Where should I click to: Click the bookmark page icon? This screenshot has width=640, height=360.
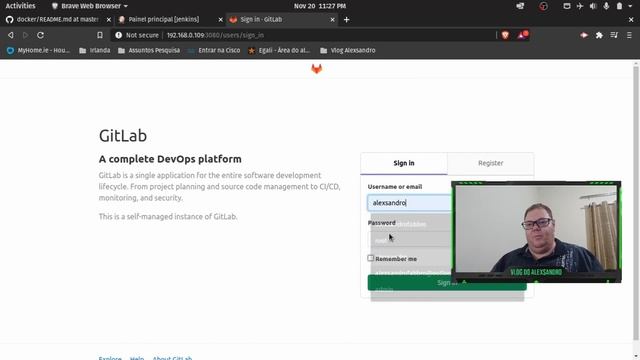tap(100, 36)
